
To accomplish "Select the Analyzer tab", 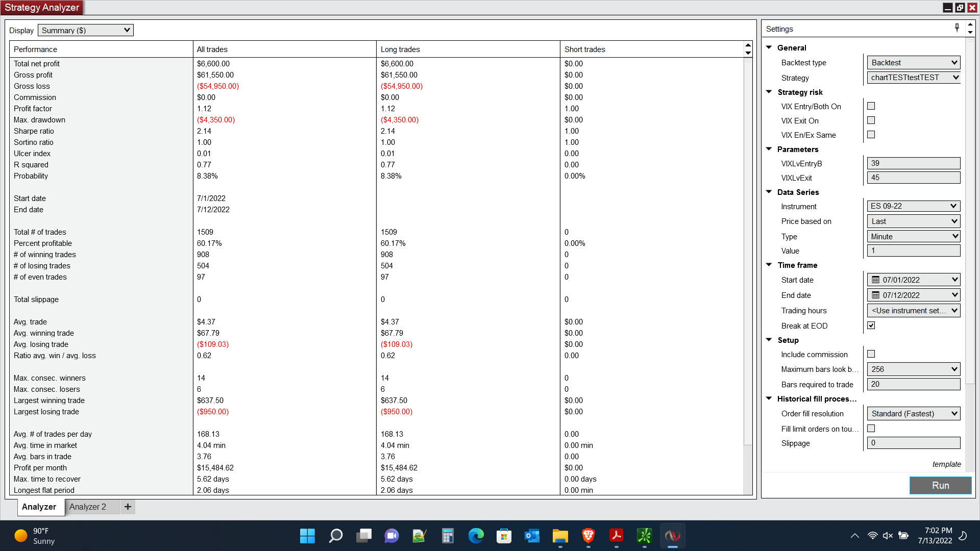I will pos(39,507).
